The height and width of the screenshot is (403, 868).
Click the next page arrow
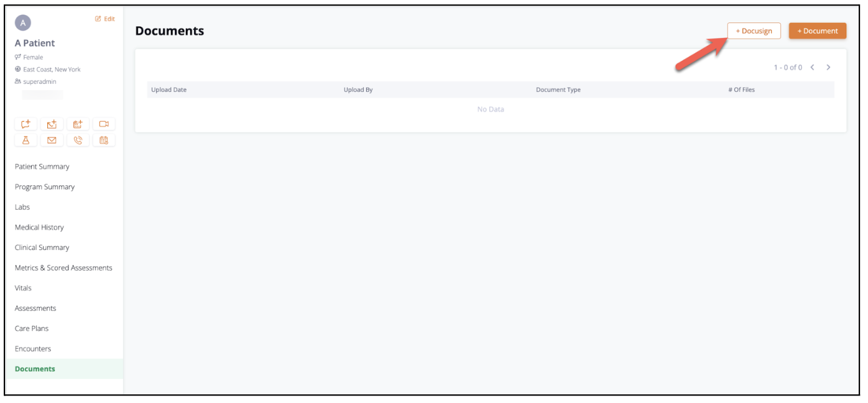pyautogui.click(x=828, y=67)
